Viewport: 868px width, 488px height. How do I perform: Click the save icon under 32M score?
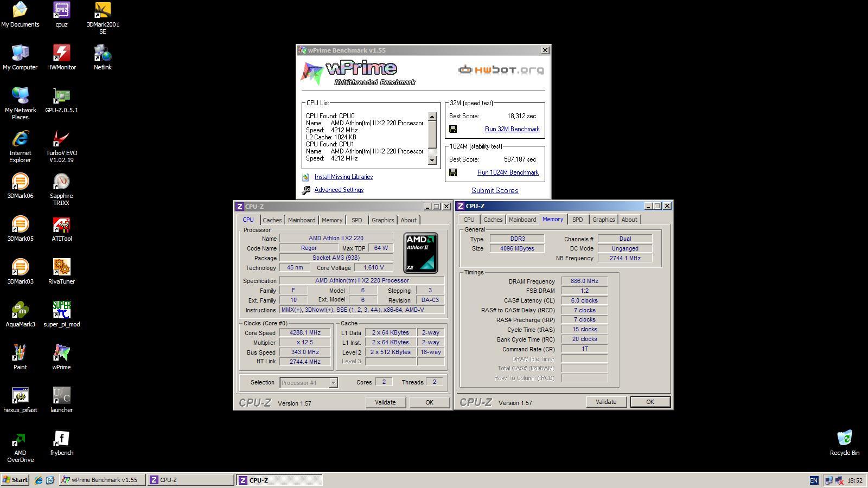coord(453,129)
